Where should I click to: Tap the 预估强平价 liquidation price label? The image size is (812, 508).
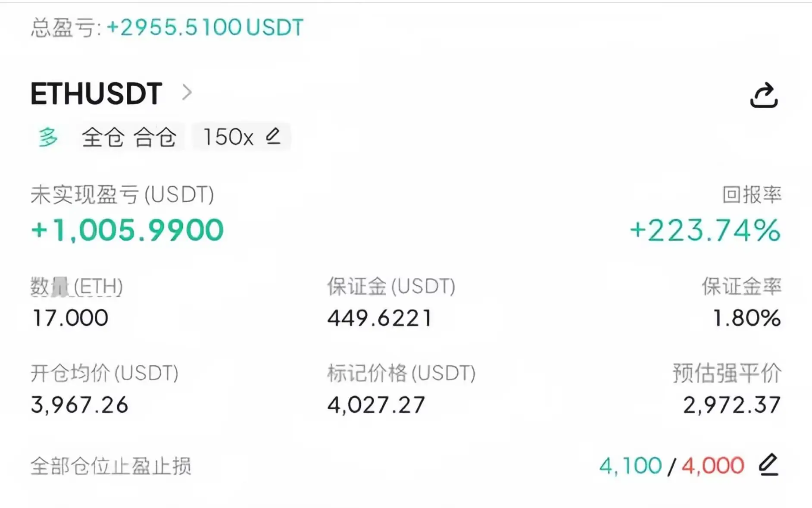tap(727, 373)
